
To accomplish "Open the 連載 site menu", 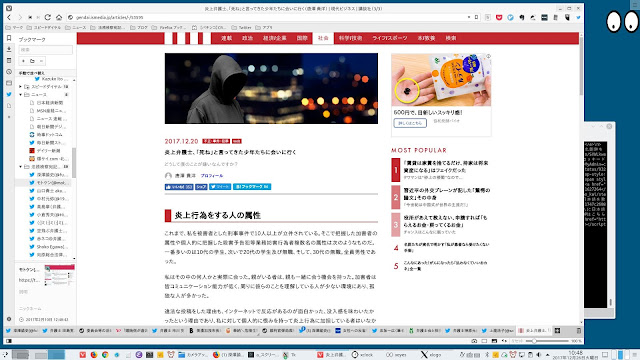I will [x=227, y=38].
